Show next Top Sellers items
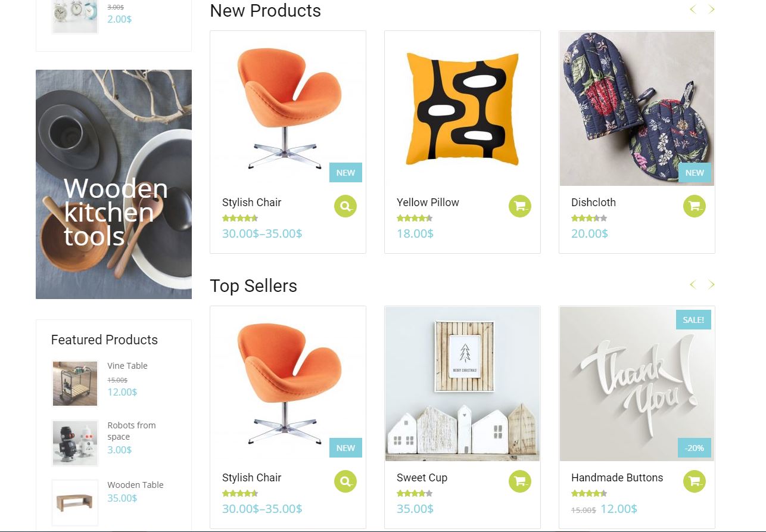The height and width of the screenshot is (532, 766). pyautogui.click(x=711, y=285)
